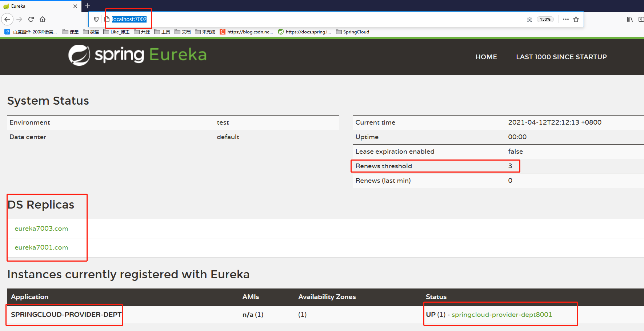Open the 课堂 bookmark folder

71,32
